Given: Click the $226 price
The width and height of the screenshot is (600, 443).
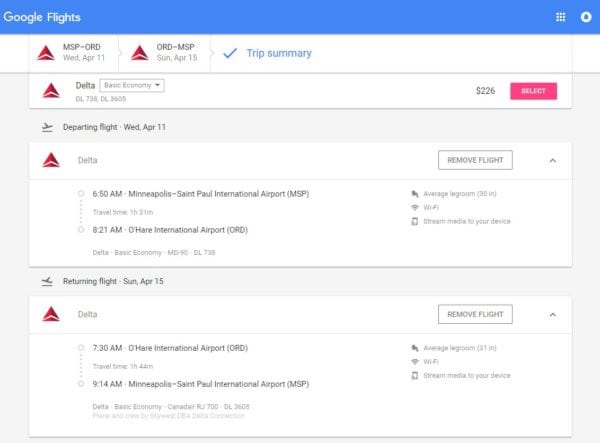Looking at the screenshot, I should pos(485,91).
